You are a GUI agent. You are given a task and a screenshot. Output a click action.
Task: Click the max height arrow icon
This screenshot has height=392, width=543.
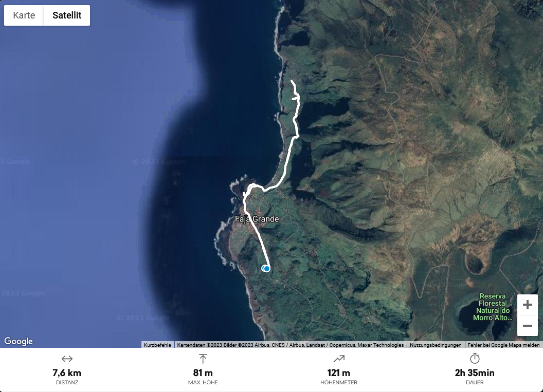click(203, 359)
